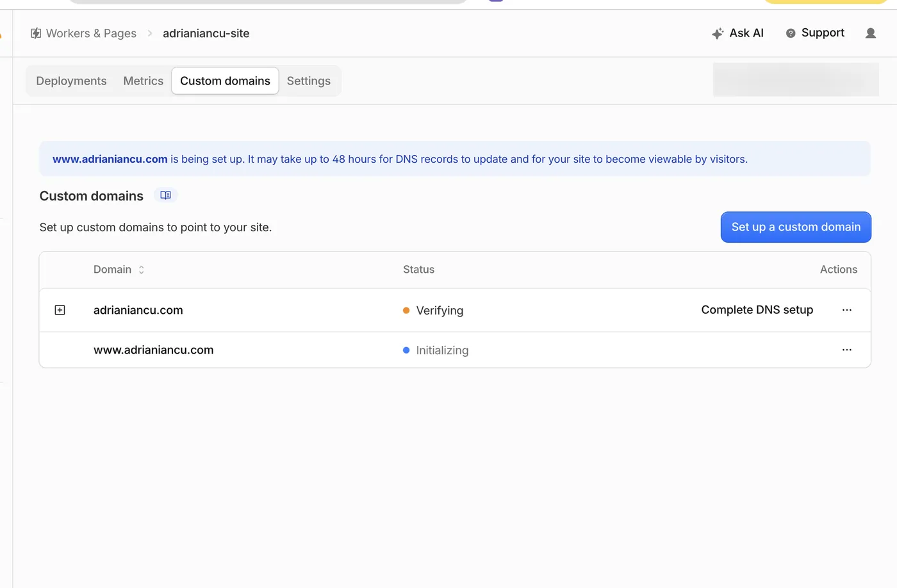Screen dimensions: 897x588
Task: Click the Actions column header
Action: (x=838, y=270)
